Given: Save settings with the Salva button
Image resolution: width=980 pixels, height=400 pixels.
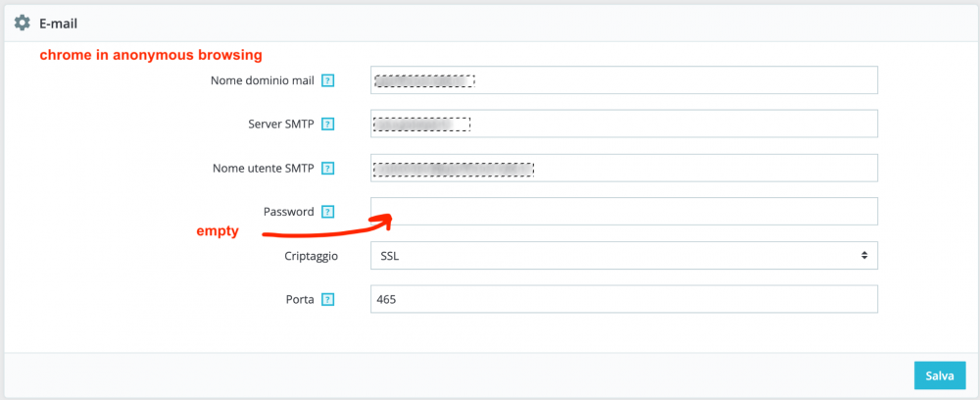Looking at the screenshot, I should (x=940, y=375).
